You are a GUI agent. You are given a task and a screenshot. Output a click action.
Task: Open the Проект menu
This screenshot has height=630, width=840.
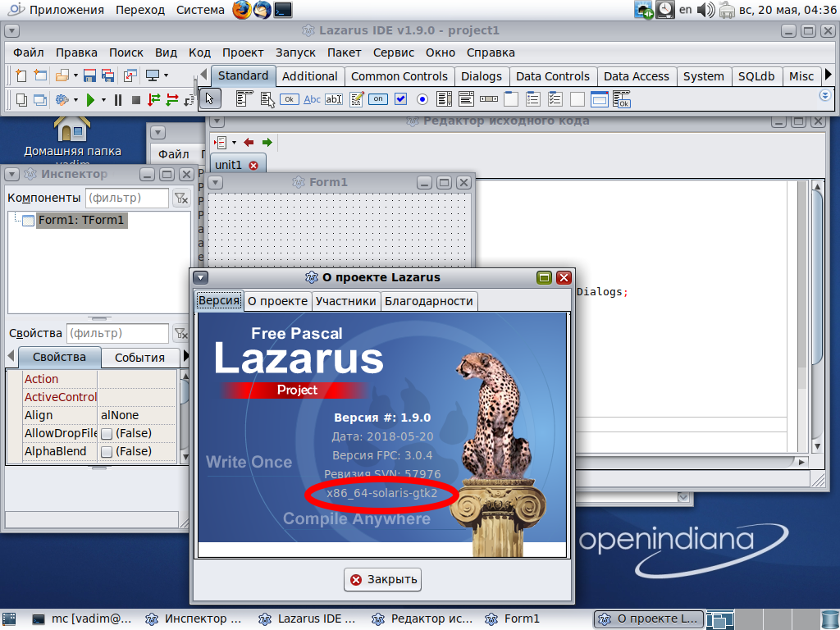point(243,52)
